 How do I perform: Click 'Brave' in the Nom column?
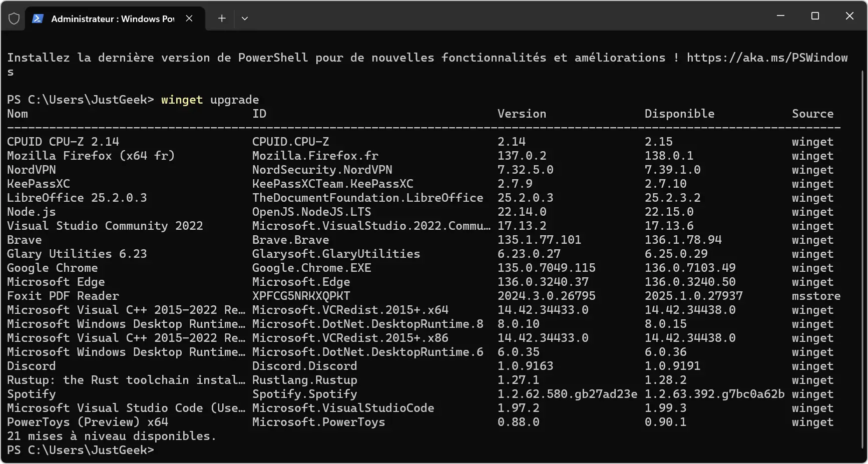pos(25,240)
